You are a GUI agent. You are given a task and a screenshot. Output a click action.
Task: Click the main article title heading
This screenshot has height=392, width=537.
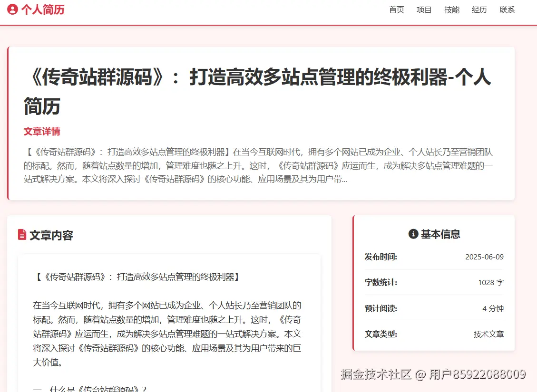click(x=257, y=91)
